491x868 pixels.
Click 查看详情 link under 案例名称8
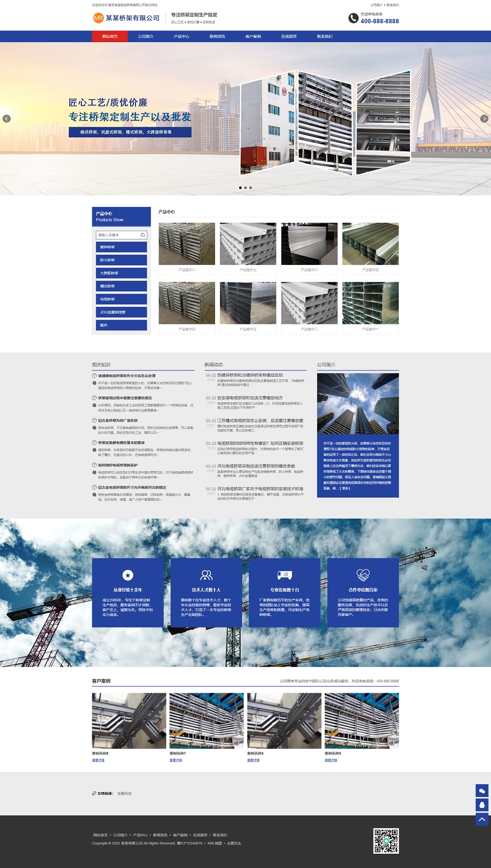[x=98, y=760]
